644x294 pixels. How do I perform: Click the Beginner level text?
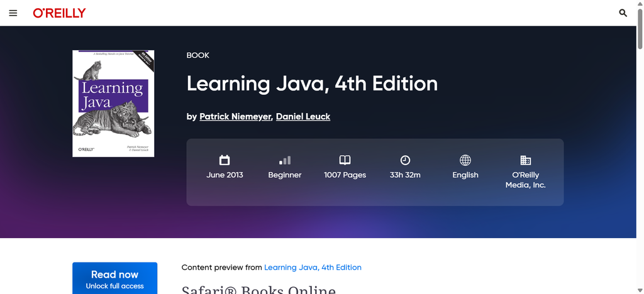285,175
